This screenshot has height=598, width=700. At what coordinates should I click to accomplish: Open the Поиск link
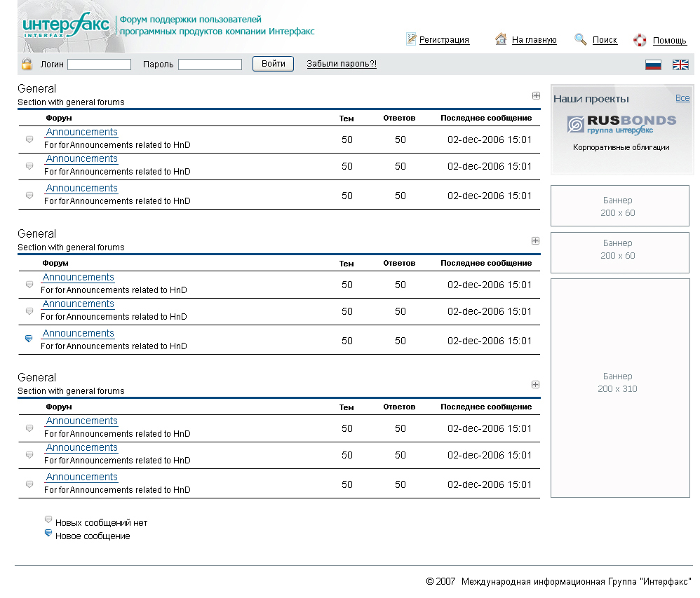pyautogui.click(x=605, y=40)
